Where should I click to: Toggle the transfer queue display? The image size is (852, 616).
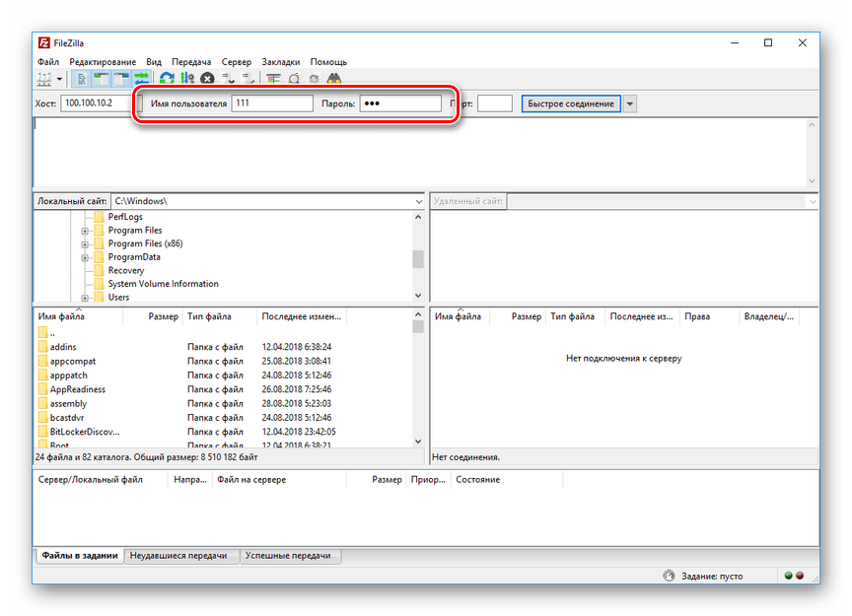[x=141, y=78]
